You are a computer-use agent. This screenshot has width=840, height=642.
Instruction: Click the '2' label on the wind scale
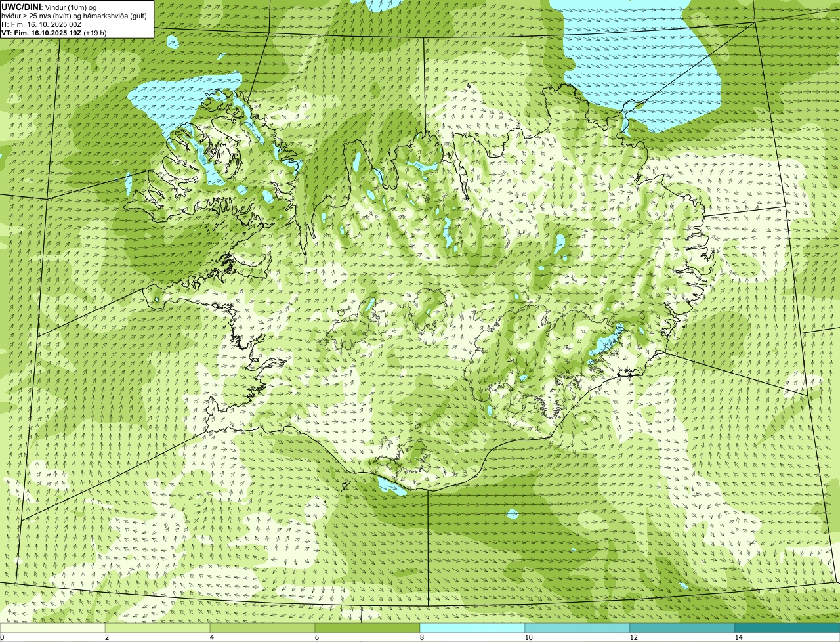tap(107, 637)
